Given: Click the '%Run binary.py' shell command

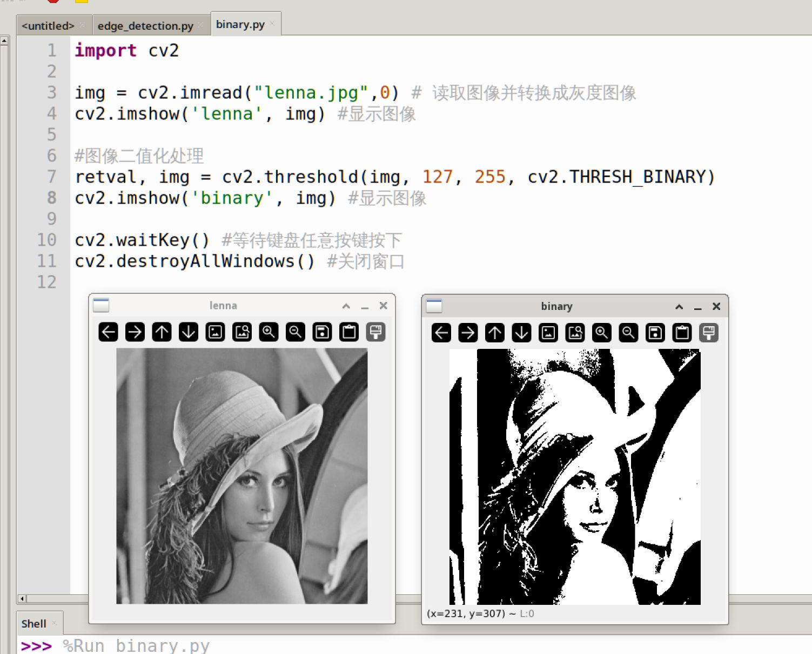Looking at the screenshot, I should pos(136,646).
